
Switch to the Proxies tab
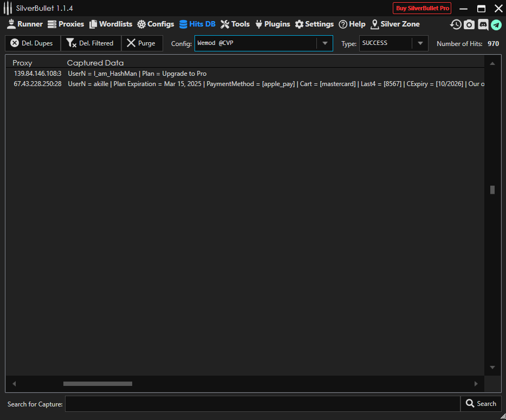tap(66, 24)
